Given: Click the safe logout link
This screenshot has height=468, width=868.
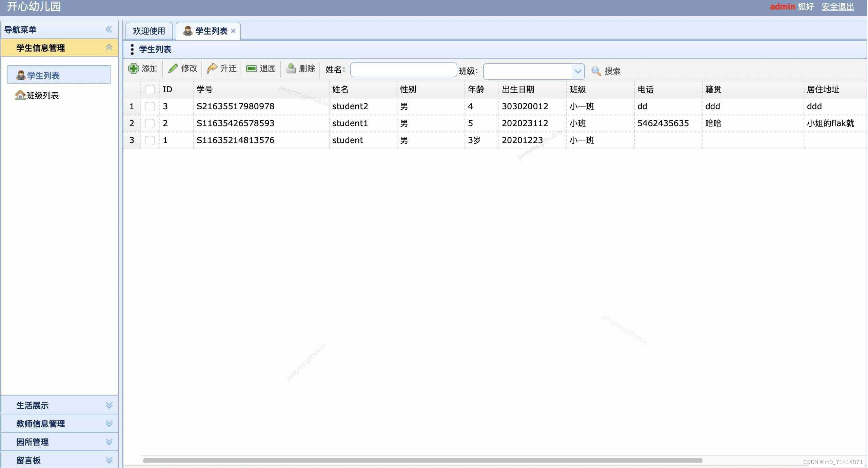Looking at the screenshot, I should tap(837, 6).
